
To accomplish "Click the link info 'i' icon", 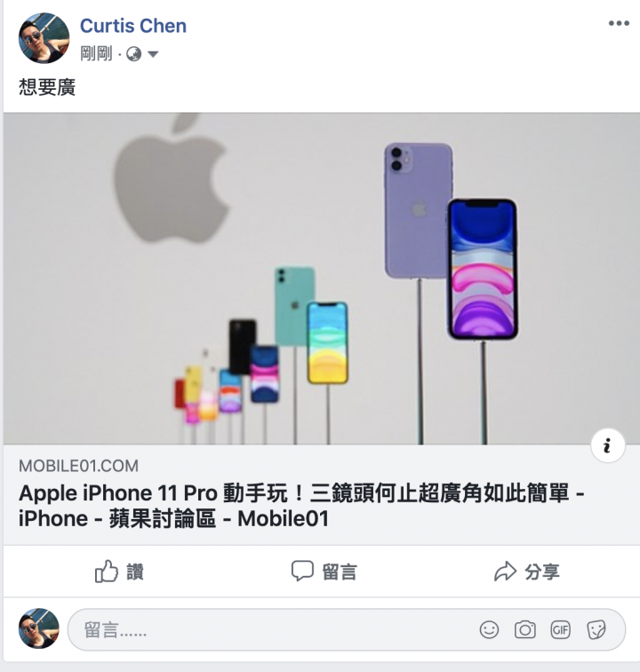I will point(607,445).
